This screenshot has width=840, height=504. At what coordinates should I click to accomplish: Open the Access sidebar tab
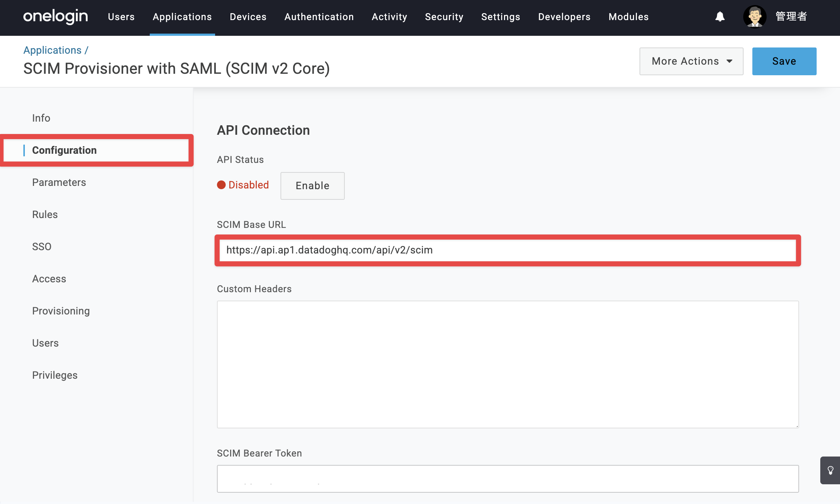click(x=49, y=279)
